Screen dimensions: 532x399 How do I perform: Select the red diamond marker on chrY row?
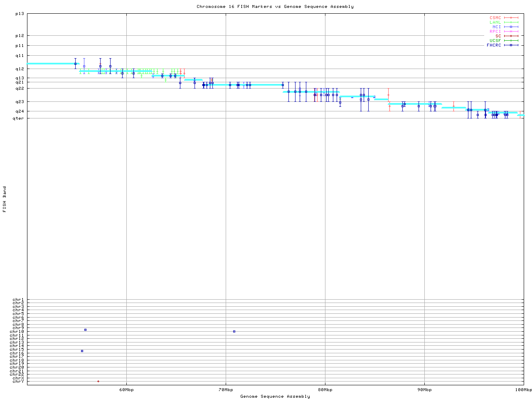click(x=98, y=381)
